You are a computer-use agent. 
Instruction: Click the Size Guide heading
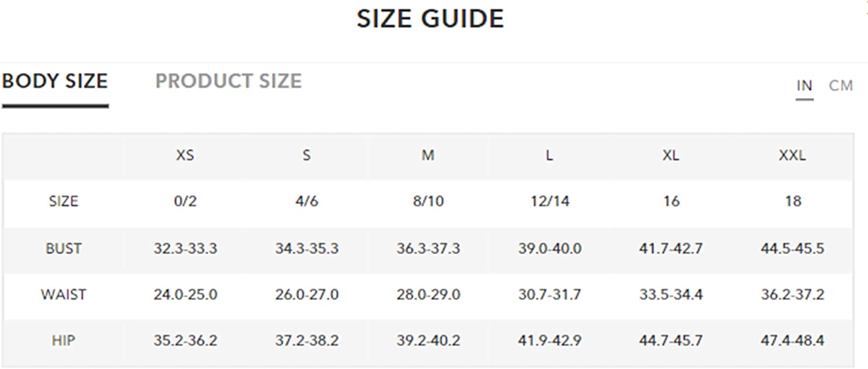point(430,19)
